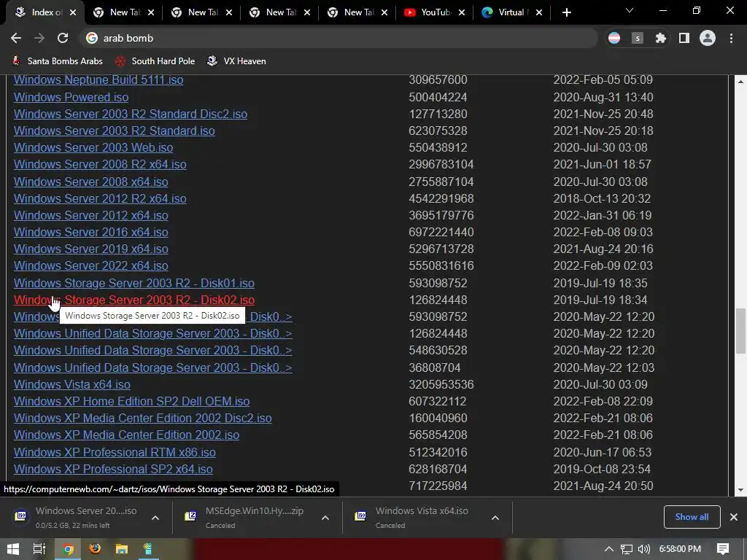Screen dimensions: 747x560
Task: Open Windows XP Media Center Edition 2002 Disc2.iso
Action: coord(142,418)
